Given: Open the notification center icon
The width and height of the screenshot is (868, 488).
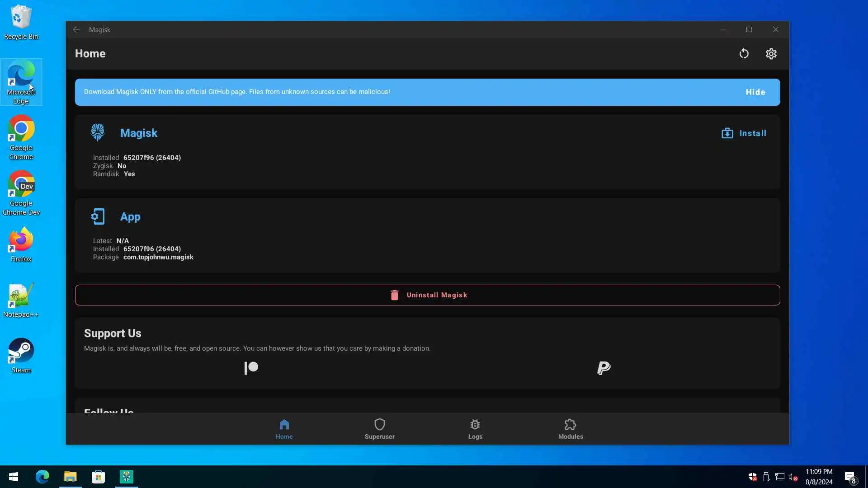Looking at the screenshot, I should coord(849,477).
